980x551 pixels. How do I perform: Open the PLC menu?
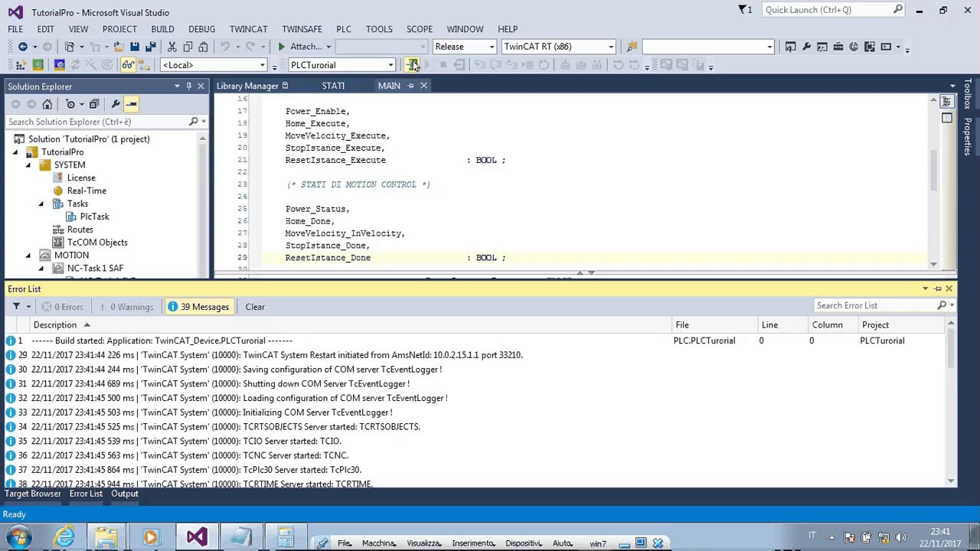click(x=344, y=29)
